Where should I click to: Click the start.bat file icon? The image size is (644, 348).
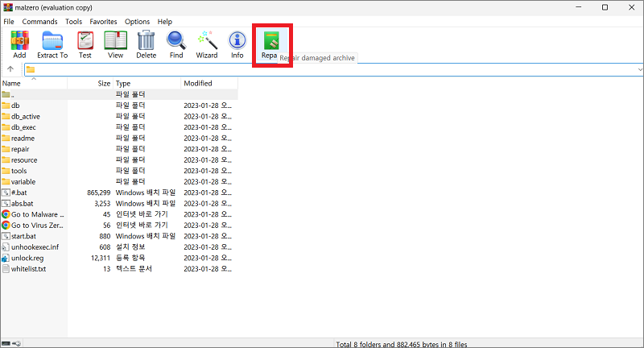(6, 236)
